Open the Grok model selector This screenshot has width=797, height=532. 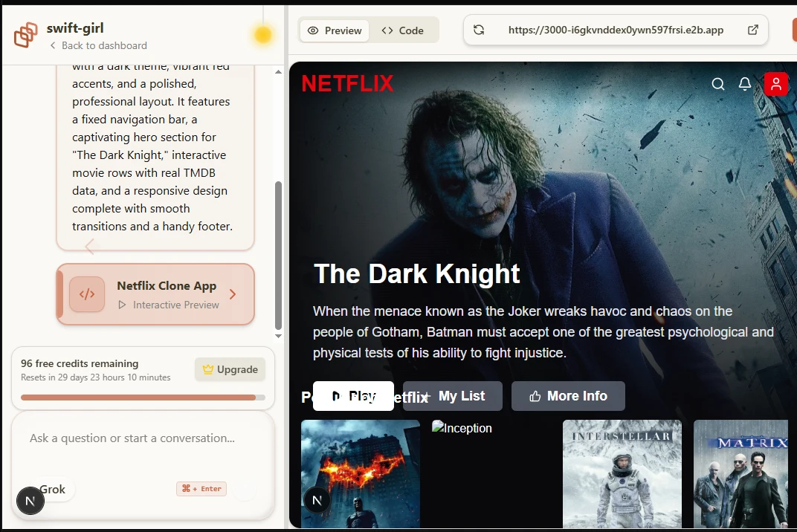pyautogui.click(x=53, y=489)
